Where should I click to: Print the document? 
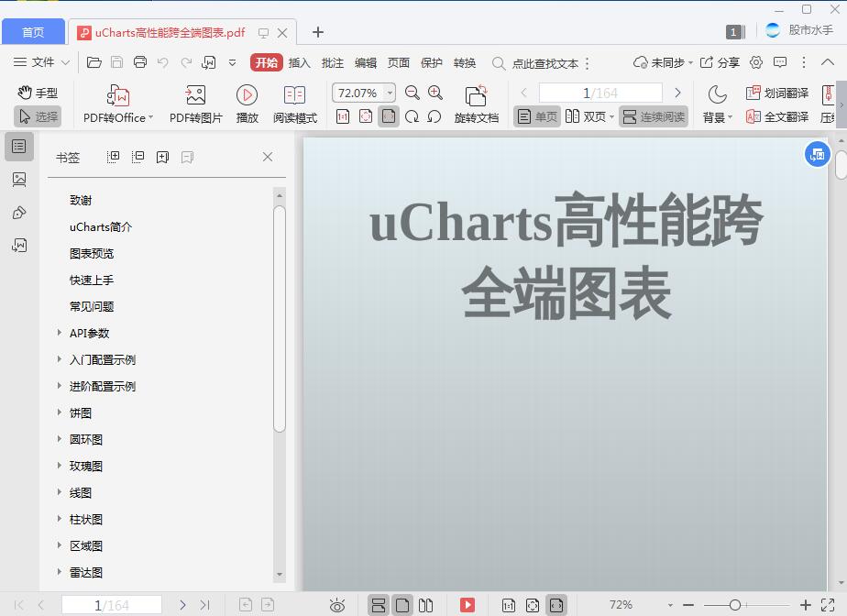(140, 62)
